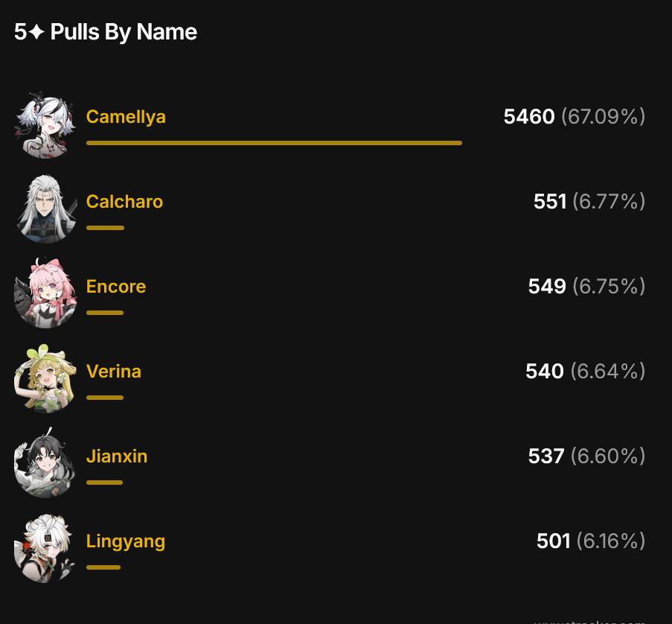The height and width of the screenshot is (624, 672).
Task: Click the 501 (6.16%) Lingyang statistic
Action: click(x=591, y=541)
